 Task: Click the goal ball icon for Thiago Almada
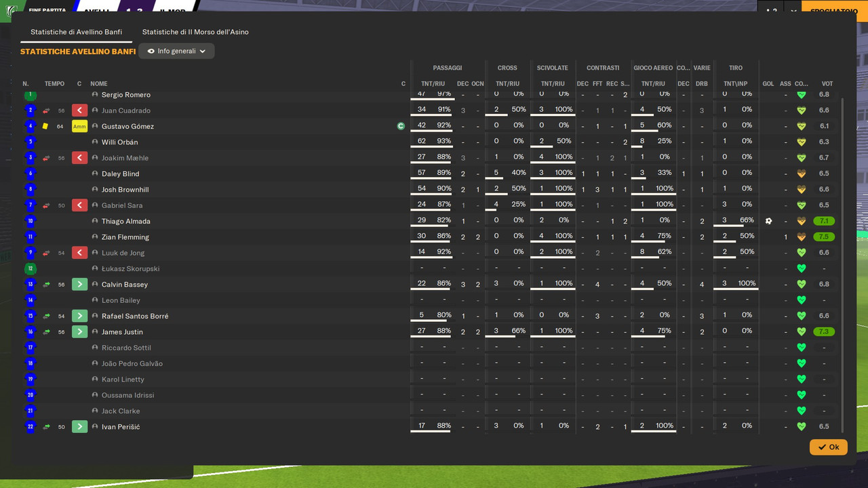768,221
